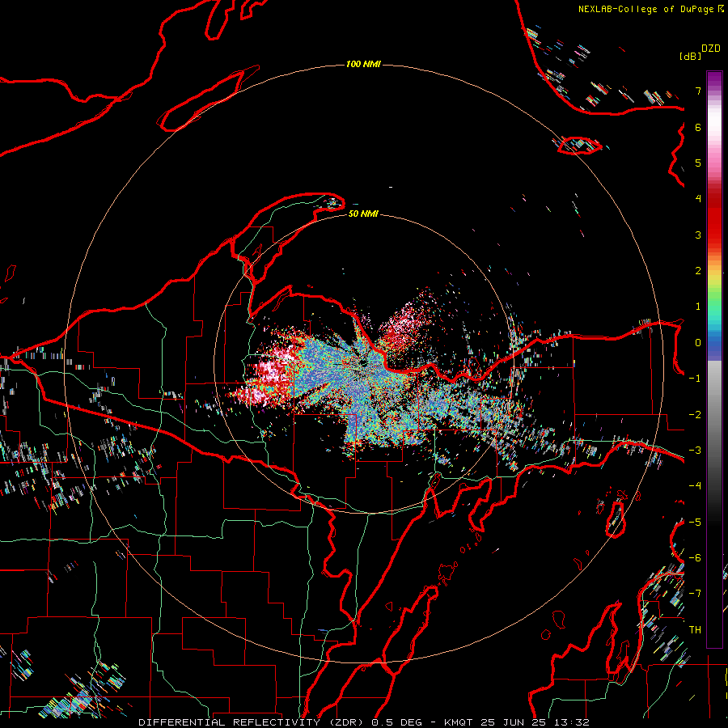This screenshot has height=728, width=728.
Task: Click the DZD legend title
Action: 711,49
